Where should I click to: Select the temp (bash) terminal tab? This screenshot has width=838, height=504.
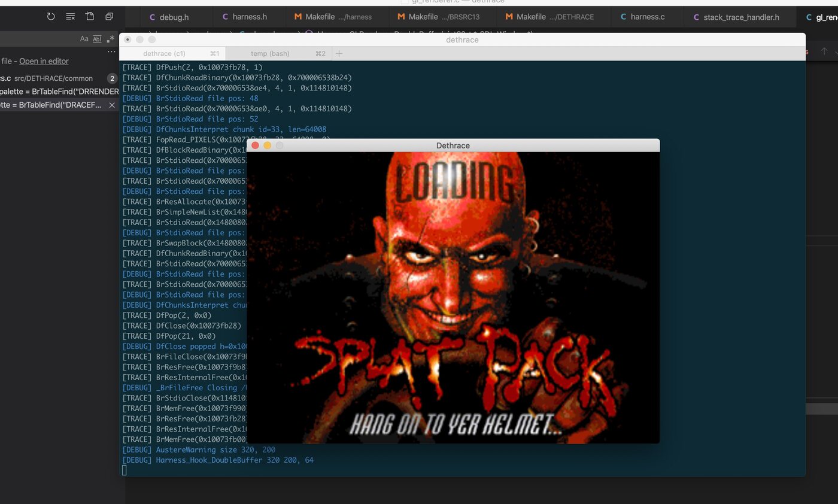pos(278,53)
